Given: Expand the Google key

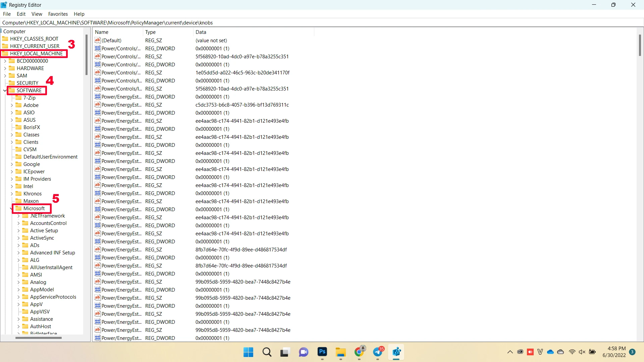Looking at the screenshot, I should 12,164.
